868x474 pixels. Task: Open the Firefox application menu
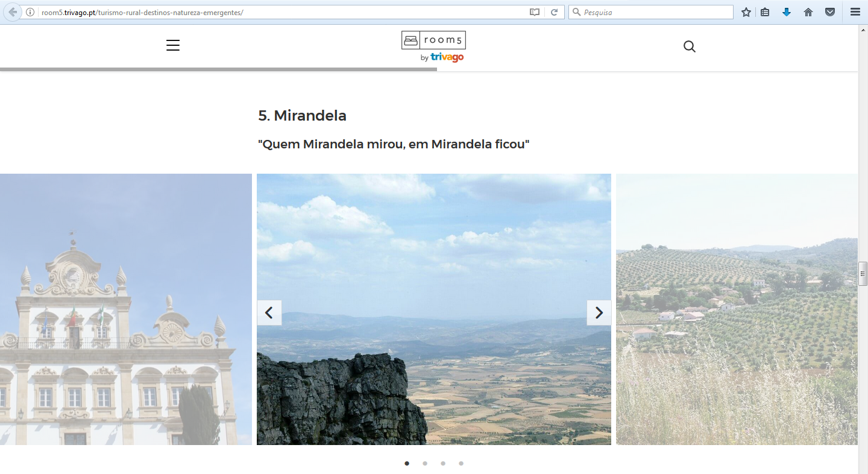click(855, 12)
